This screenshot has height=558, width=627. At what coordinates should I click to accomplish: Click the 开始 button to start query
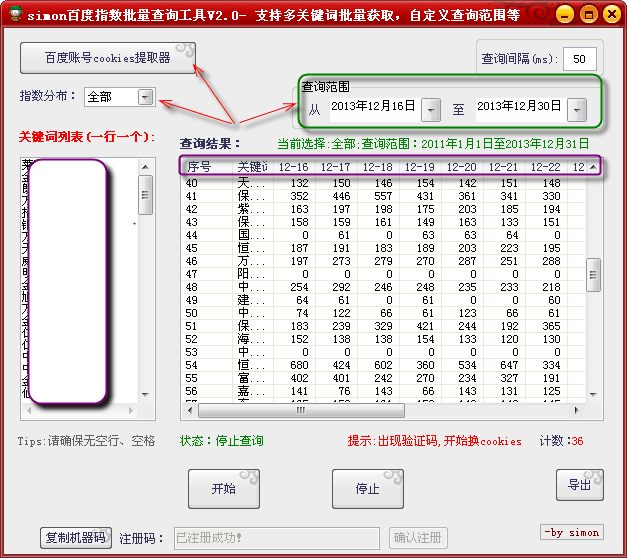224,488
